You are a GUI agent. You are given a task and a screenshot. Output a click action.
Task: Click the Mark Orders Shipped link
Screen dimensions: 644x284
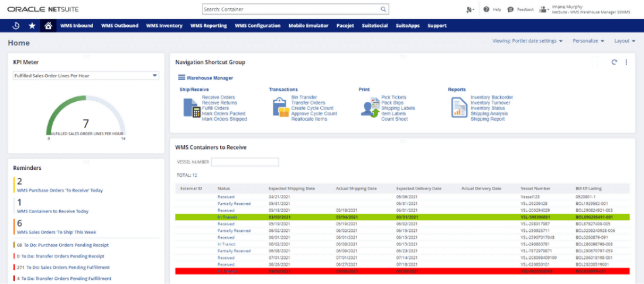click(x=224, y=119)
